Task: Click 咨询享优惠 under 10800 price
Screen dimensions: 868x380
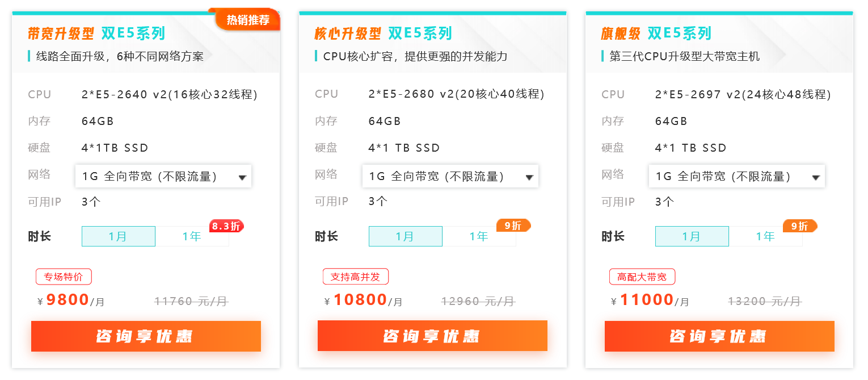Action: coord(432,336)
